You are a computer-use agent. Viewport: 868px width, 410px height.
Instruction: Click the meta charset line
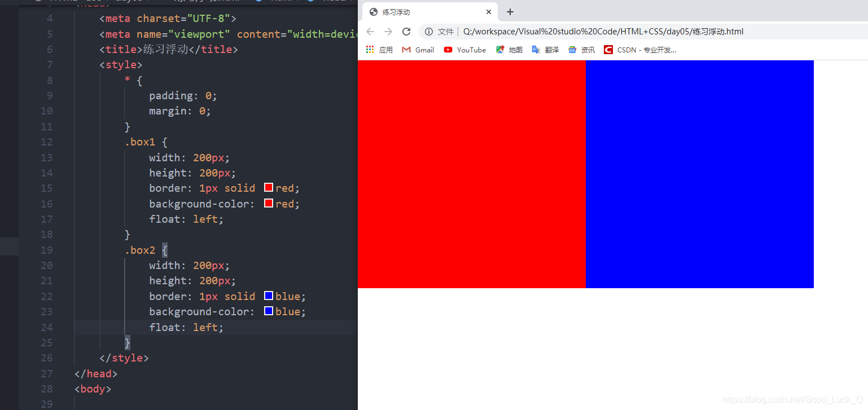(168, 19)
